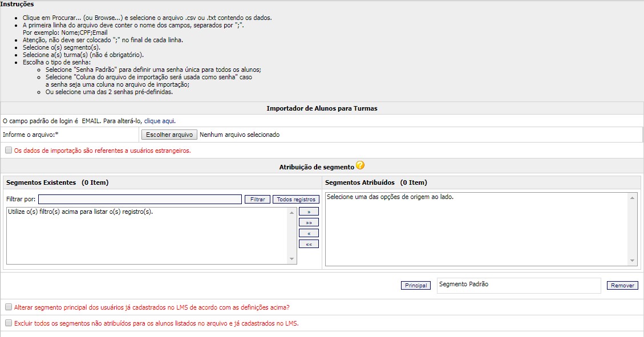Enable the foreign users import data checkbox
Screen dimensions: 644x337
point(9,151)
